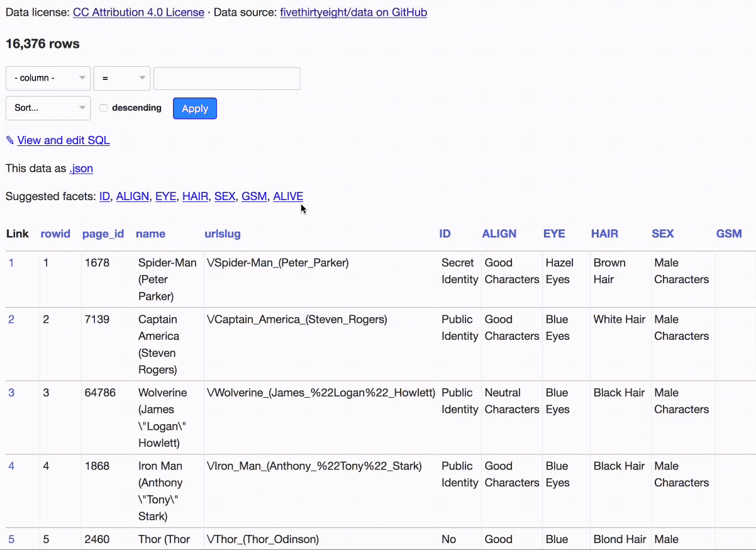
Task: Open the .json data link
Action: [x=81, y=169]
